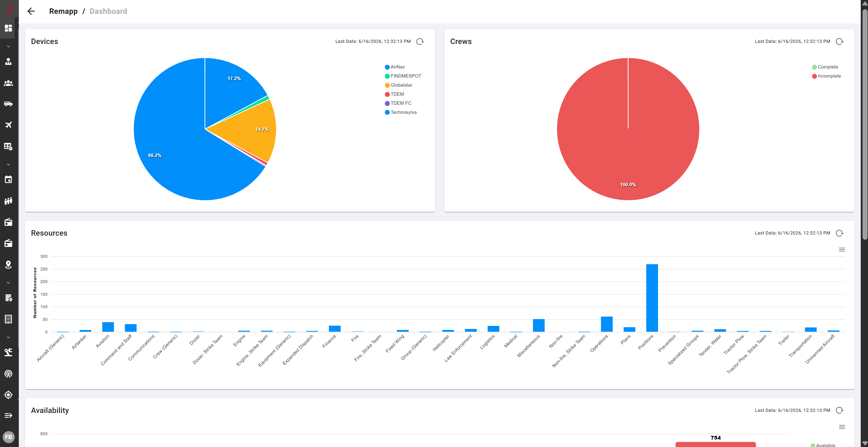Viewport: 868px width, 447px height.
Task: Open the single person icon in the sidebar
Action: click(8, 62)
